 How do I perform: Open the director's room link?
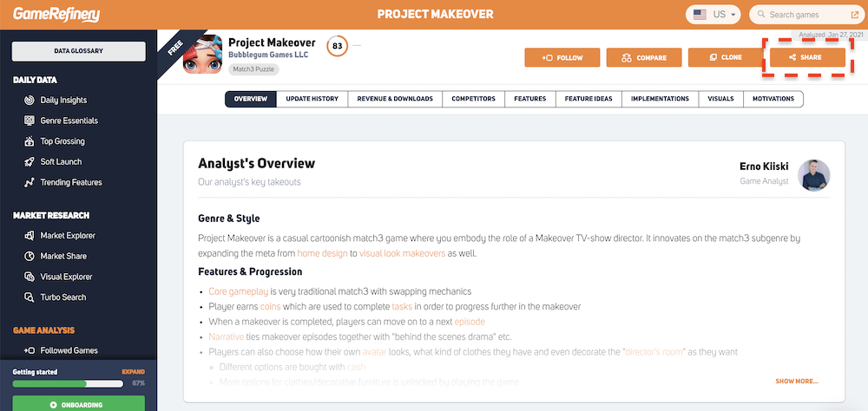tap(654, 352)
